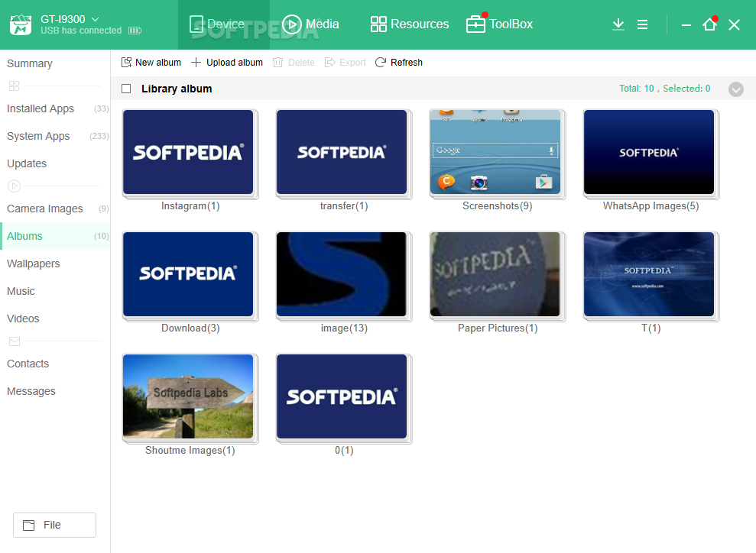756x553 pixels.
Task: Click the home icon with red dot
Action: (x=709, y=24)
